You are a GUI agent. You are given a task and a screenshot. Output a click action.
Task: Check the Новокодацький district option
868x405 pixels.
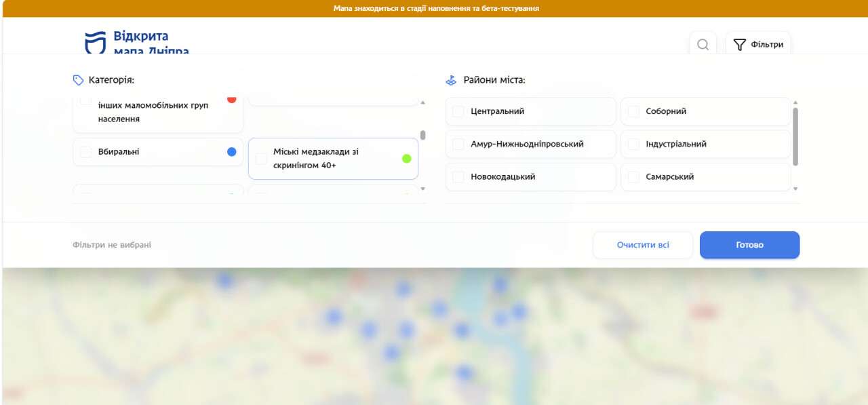(458, 176)
